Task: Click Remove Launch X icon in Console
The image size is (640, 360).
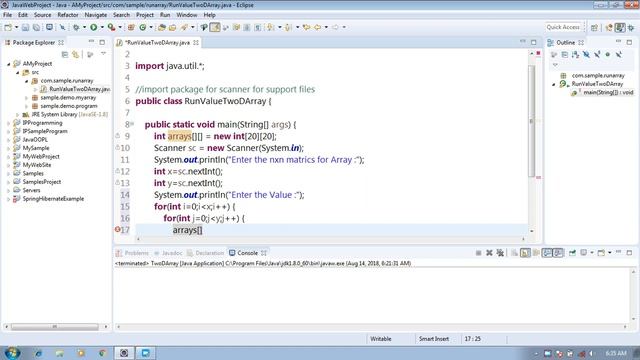Action: (x=489, y=253)
